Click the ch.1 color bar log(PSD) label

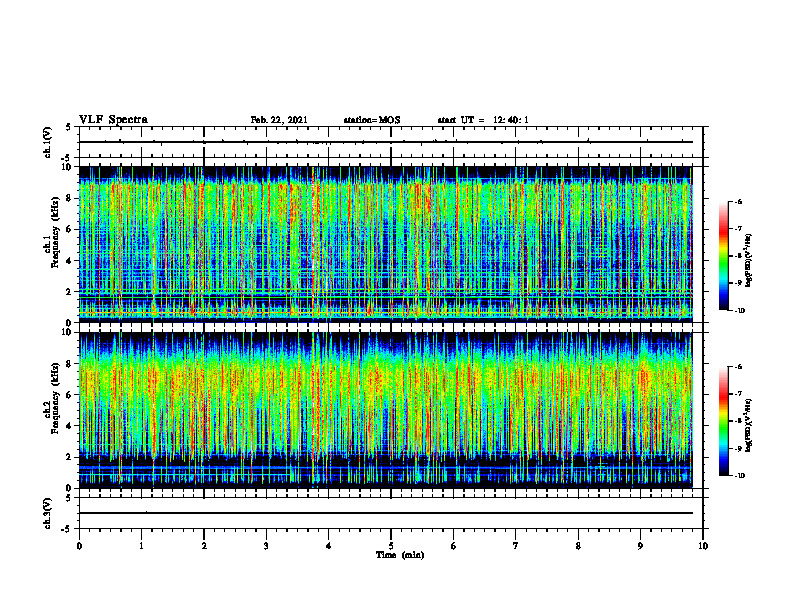tap(749, 261)
